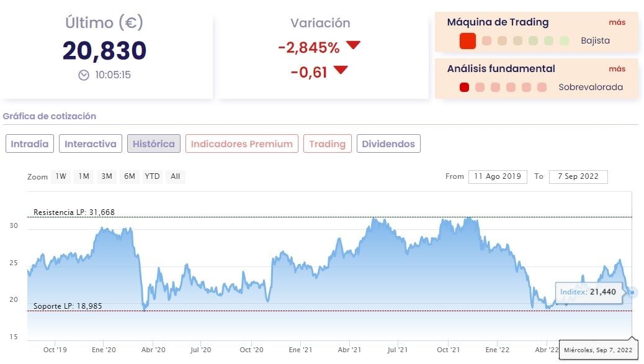Viewport: 644px width, 364px height.
Task: Open the Indicadores Premium tab
Action: pos(241,144)
